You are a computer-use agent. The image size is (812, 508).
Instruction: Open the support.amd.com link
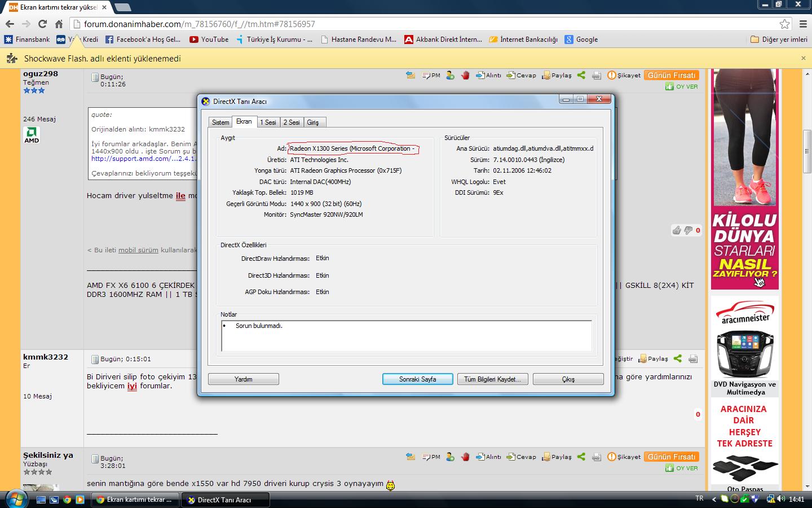coord(144,159)
